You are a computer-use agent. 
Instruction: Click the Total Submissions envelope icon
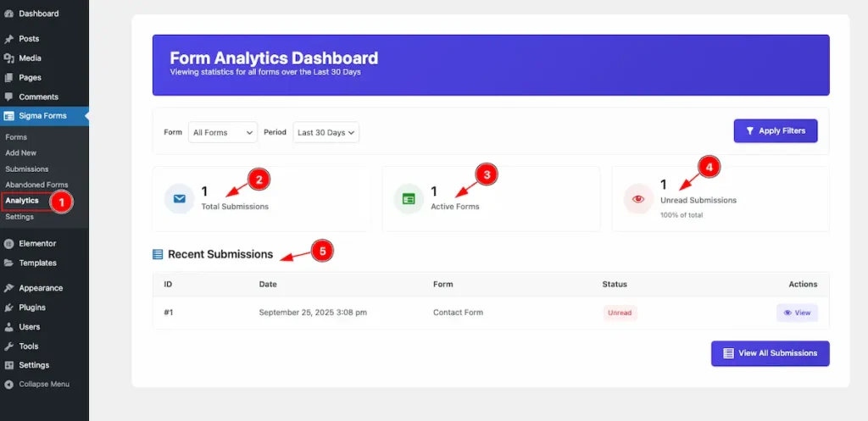pyautogui.click(x=180, y=198)
